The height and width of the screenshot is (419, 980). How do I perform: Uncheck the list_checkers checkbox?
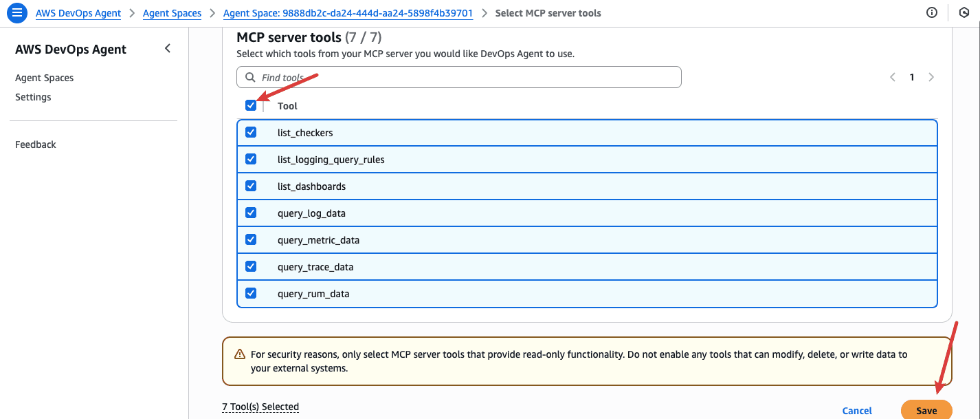click(251, 132)
